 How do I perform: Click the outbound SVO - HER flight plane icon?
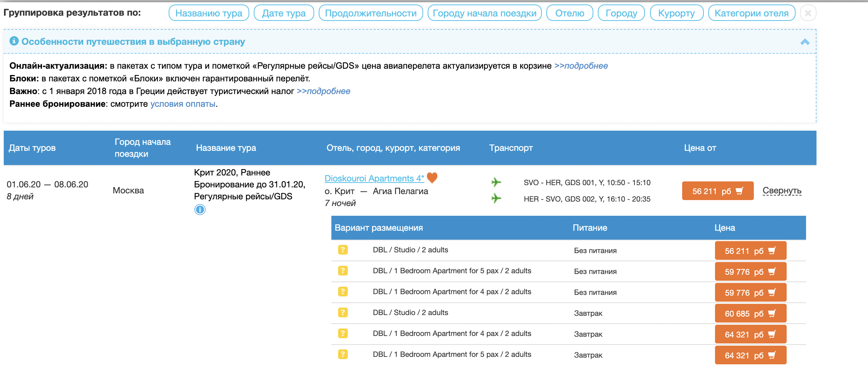pyautogui.click(x=496, y=182)
